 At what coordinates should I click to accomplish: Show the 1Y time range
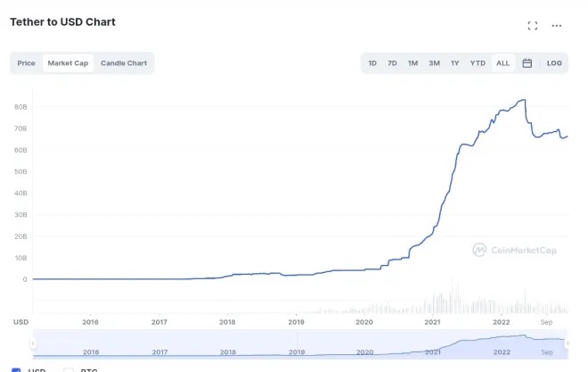click(x=454, y=63)
